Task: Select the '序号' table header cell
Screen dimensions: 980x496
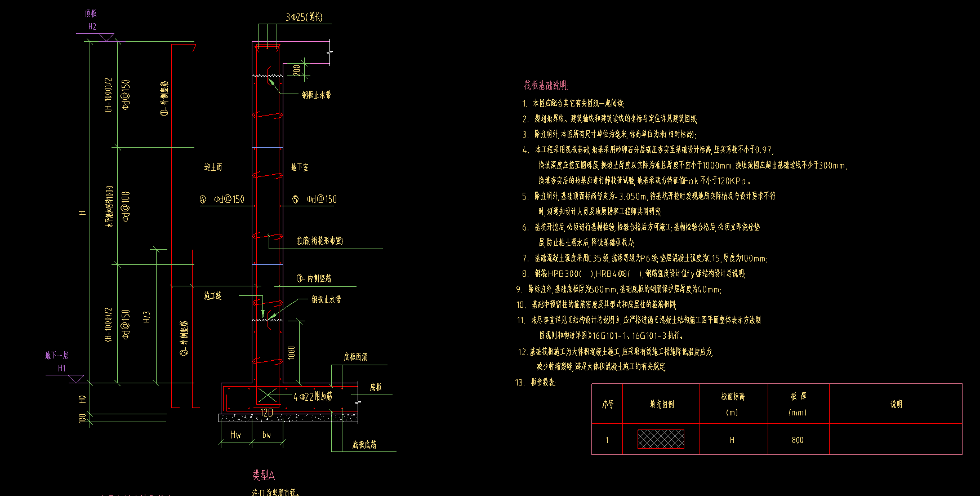Action: click(608, 404)
